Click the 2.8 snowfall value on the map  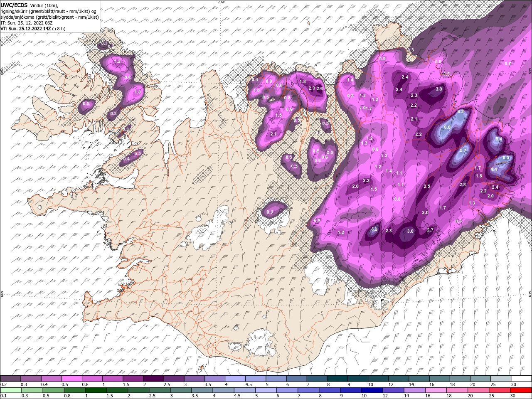tap(463, 185)
